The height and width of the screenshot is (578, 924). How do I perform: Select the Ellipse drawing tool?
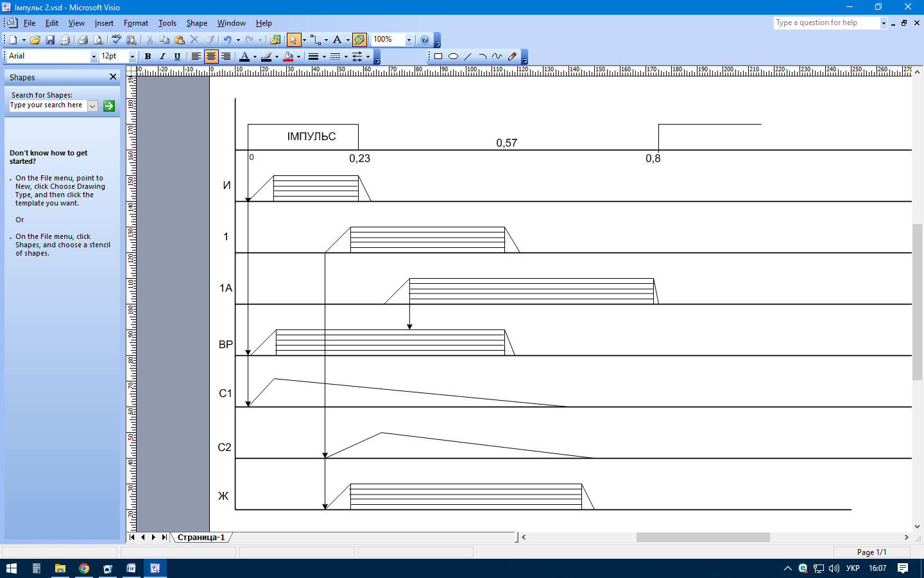453,57
